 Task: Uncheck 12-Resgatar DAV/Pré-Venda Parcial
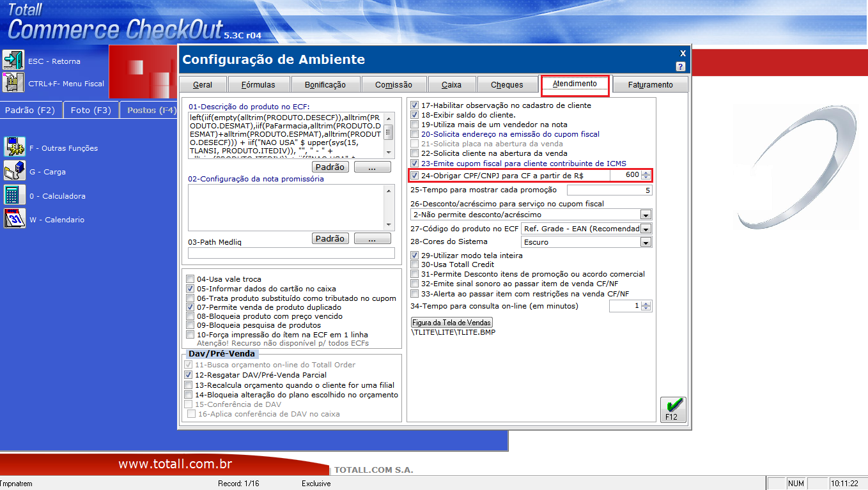click(189, 375)
